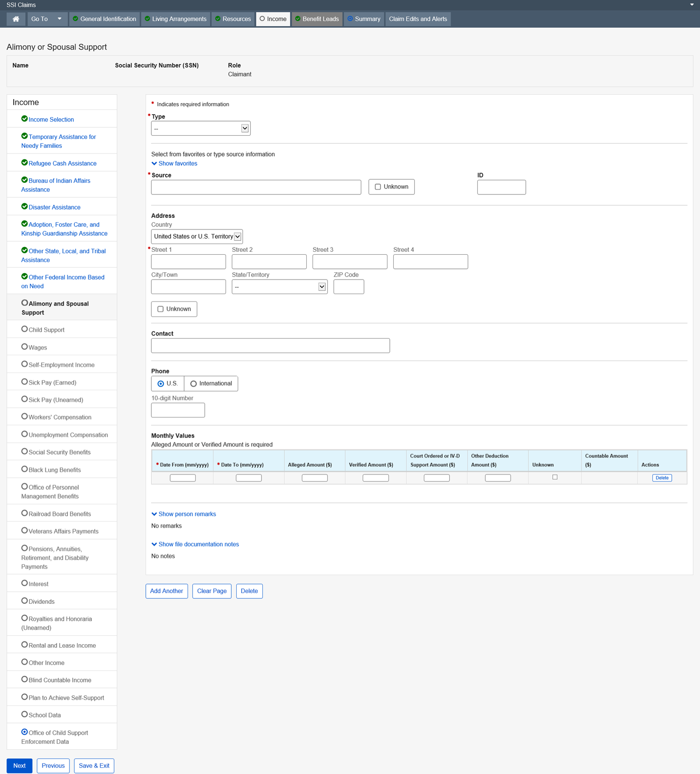Click the blue status icon for Office of Child Support Enforcement Data
Image resolution: width=700 pixels, height=774 pixels.
(x=24, y=732)
